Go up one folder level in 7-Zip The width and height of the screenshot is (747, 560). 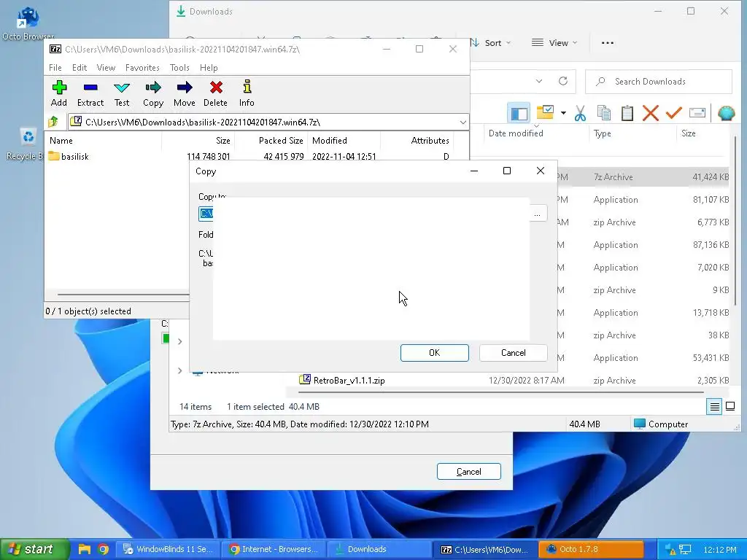coord(53,122)
